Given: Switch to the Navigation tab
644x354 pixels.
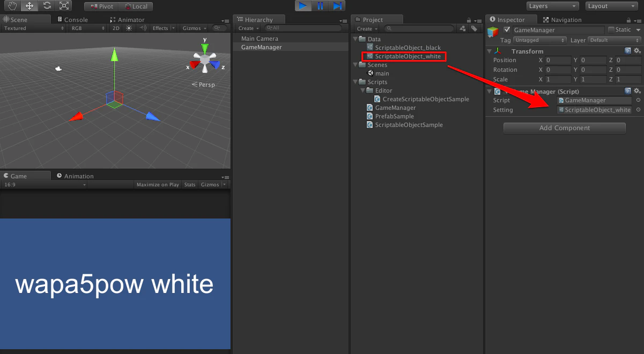Looking at the screenshot, I should point(562,19).
